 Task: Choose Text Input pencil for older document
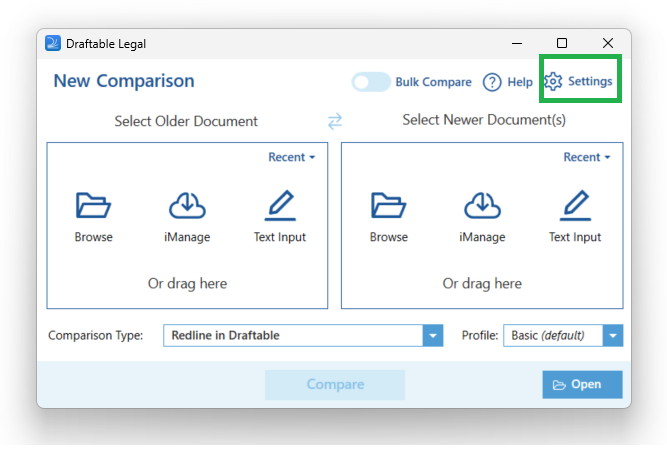click(x=280, y=205)
